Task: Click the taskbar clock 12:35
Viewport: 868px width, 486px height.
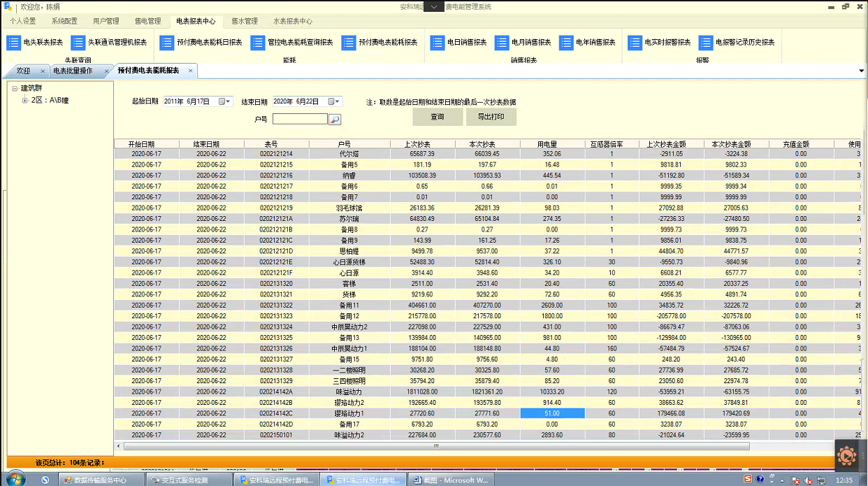Action: pos(844,480)
